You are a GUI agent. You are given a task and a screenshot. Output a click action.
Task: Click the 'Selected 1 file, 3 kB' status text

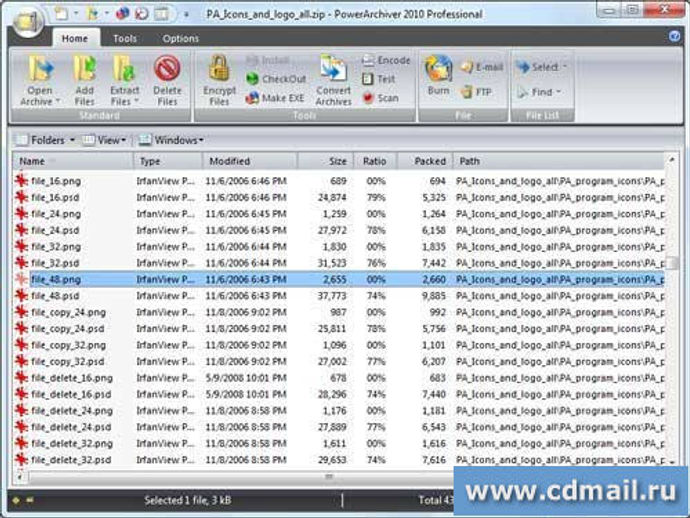[187, 500]
